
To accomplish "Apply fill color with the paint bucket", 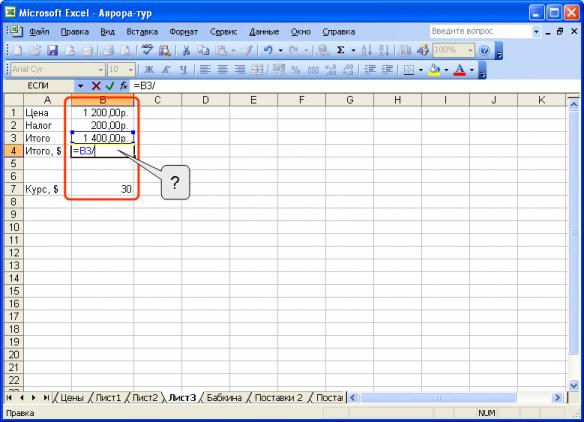I will (x=434, y=69).
